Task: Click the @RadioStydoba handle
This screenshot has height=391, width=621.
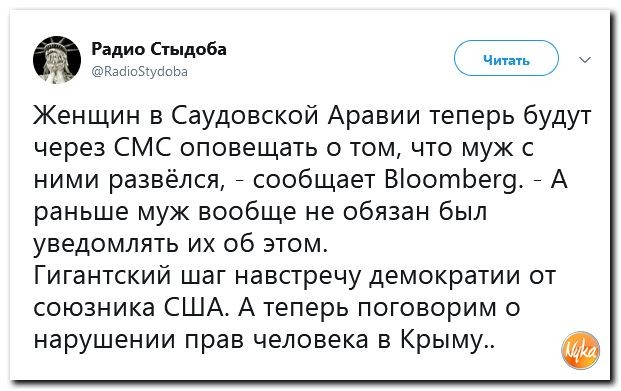Action: point(139,72)
